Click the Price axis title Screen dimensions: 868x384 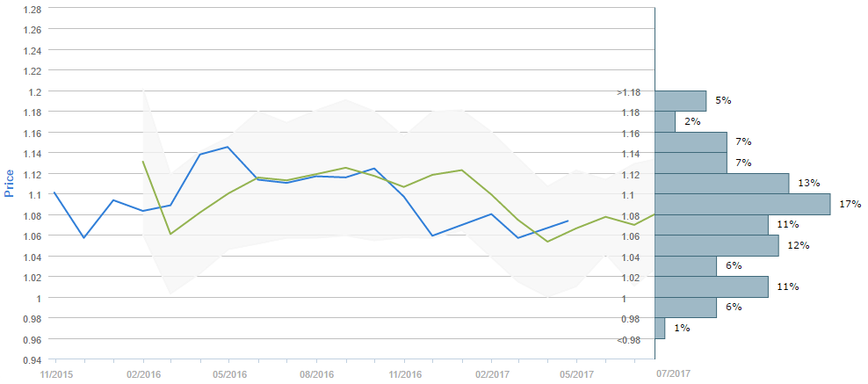coord(10,183)
